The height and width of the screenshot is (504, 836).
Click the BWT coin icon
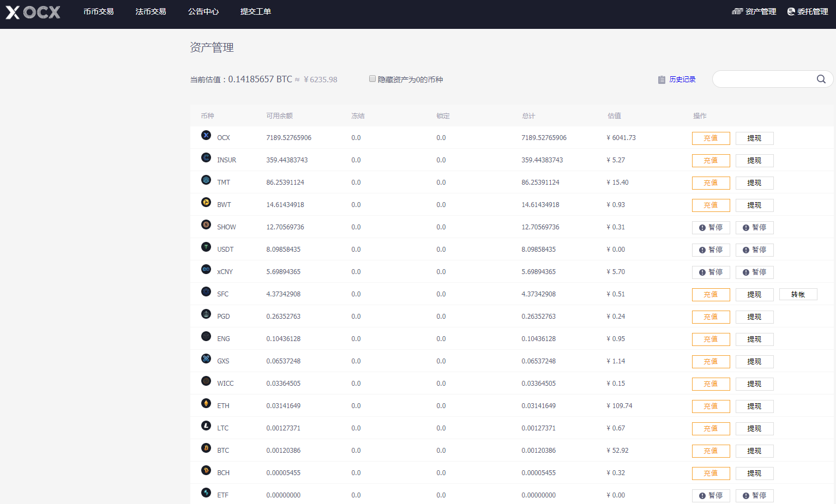point(206,202)
